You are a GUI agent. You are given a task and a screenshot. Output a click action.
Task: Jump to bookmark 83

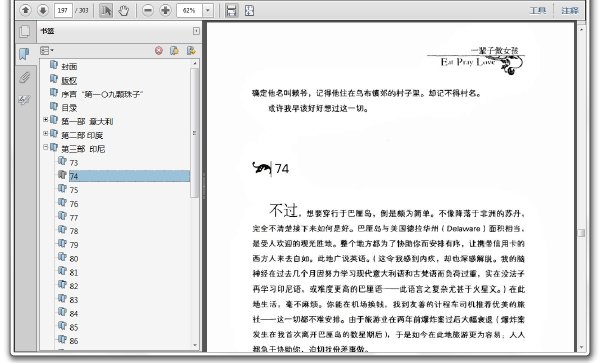point(74,300)
